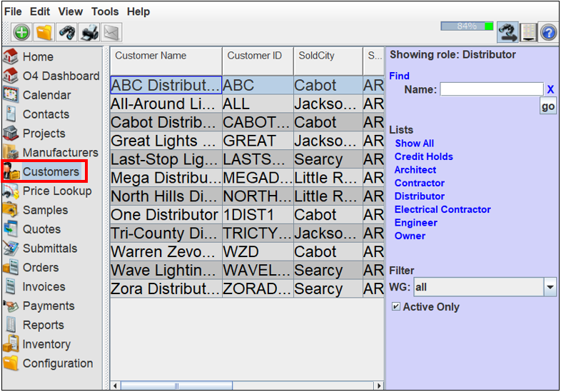
Task: Click the Quotes sidebar icon
Action: [11, 229]
